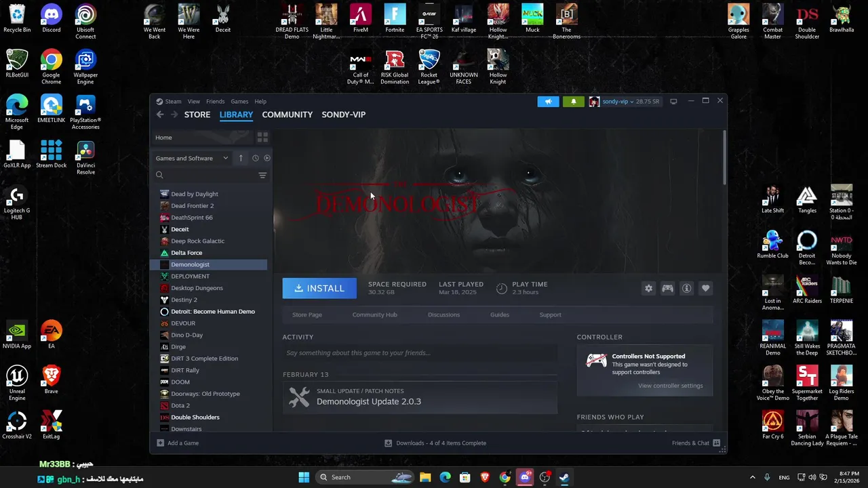Click the library search field
The height and width of the screenshot is (488, 868).
coord(210,176)
